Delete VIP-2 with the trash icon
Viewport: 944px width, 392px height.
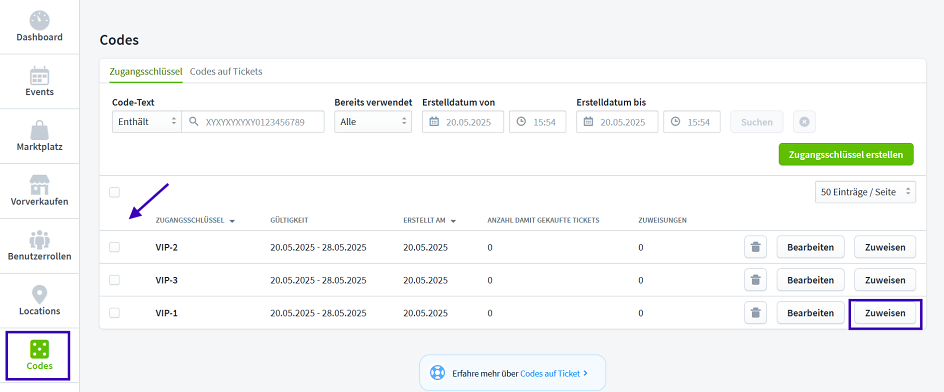pos(756,247)
